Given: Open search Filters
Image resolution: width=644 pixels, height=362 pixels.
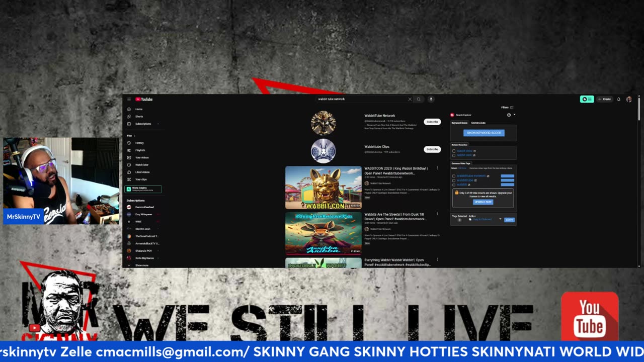Looking at the screenshot, I should [507, 107].
